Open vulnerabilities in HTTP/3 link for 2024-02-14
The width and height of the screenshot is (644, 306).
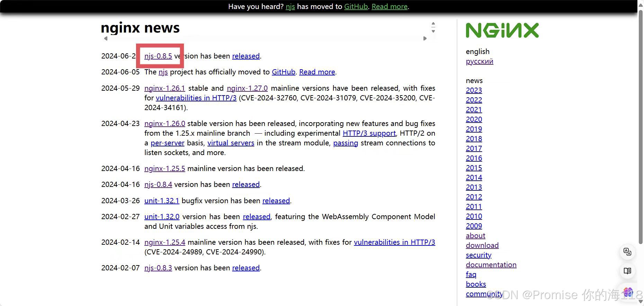tap(394, 242)
